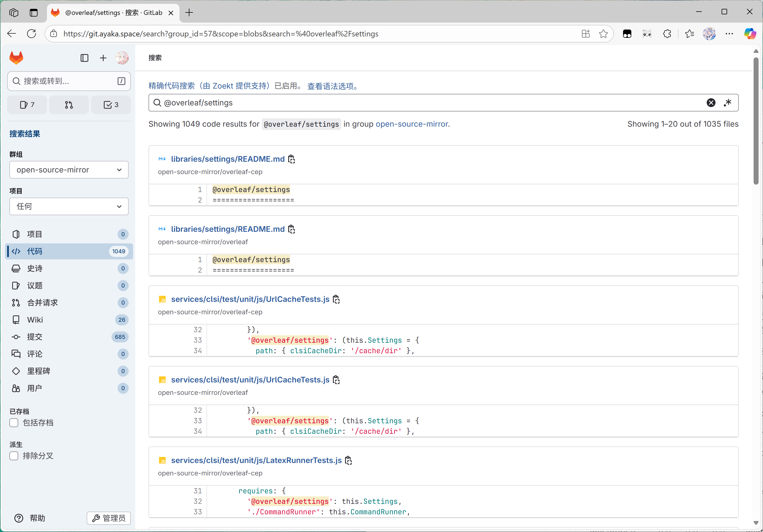Open assigned issues counter showing 7
The width and height of the screenshot is (763, 532).
pyautogui.click(x=27, y=105)
